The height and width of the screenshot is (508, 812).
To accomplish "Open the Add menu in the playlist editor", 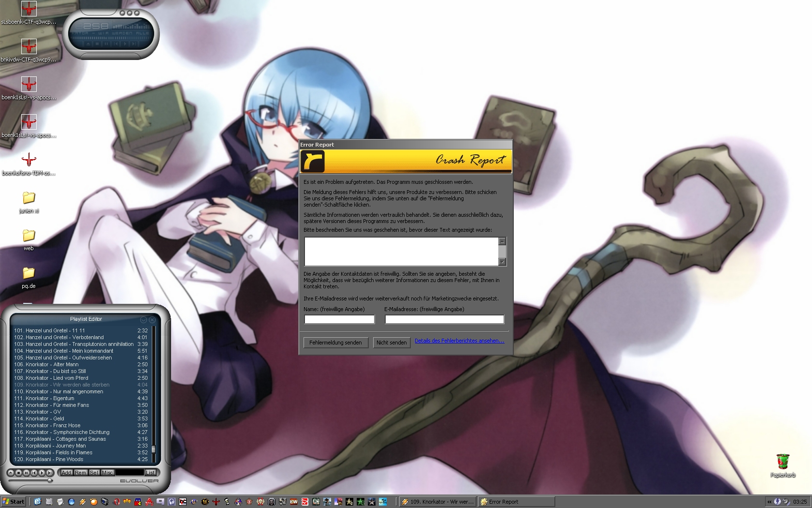I will [66, 473].
